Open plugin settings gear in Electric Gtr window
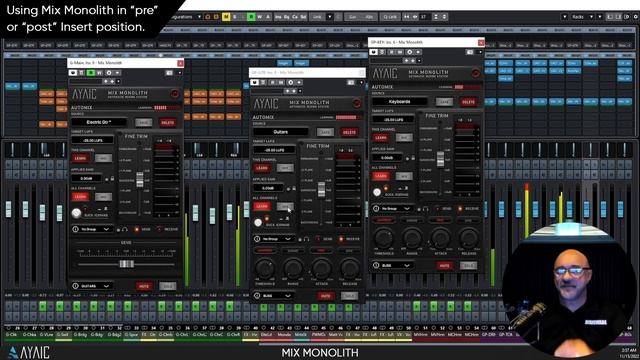The width and height of the screenshot is (640, 360). pyautogui.click(x=109, y=73)
